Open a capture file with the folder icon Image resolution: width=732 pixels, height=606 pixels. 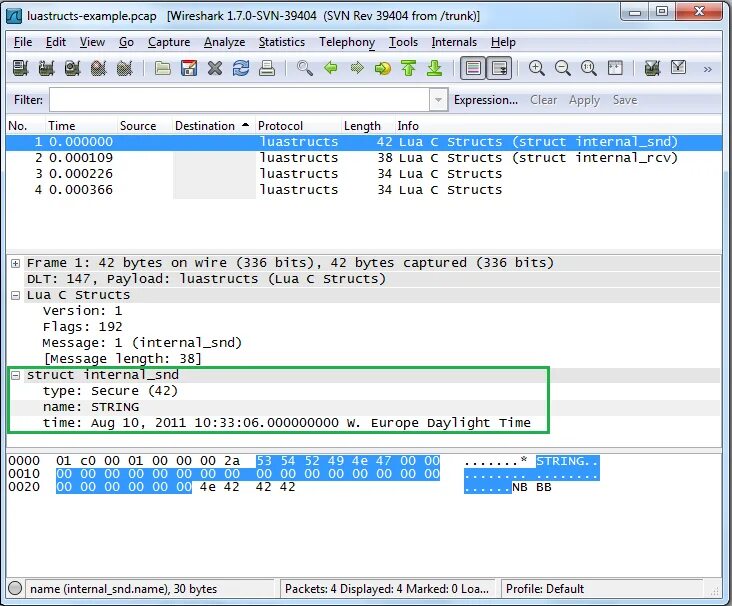click(162, 68)
